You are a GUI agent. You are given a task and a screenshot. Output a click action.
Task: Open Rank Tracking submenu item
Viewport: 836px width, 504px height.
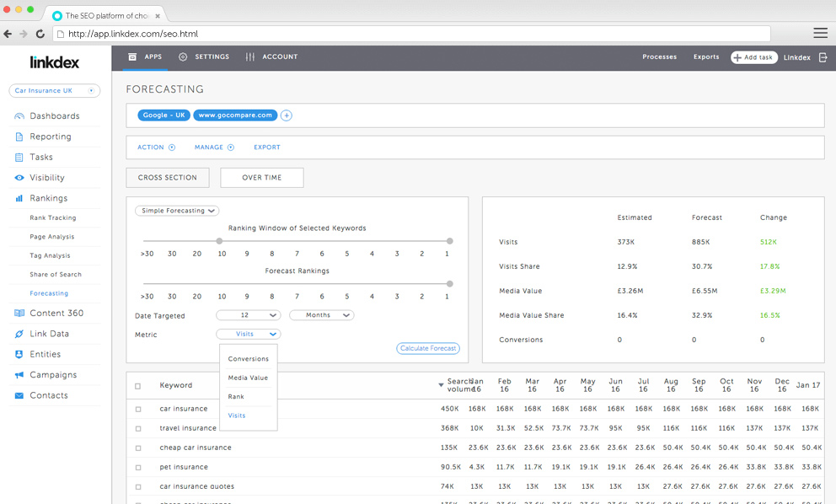click(53, 217)
